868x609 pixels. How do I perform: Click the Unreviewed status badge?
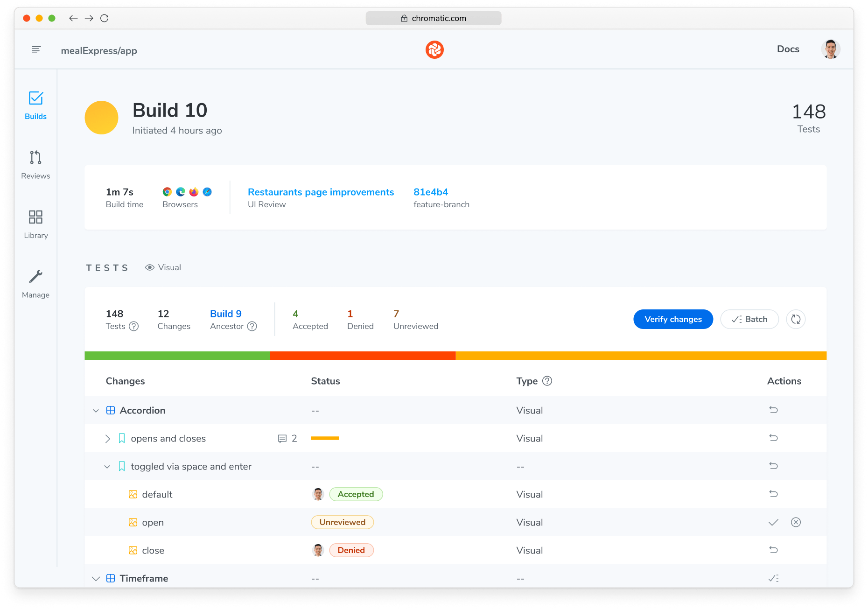click(x=342, y=522)
